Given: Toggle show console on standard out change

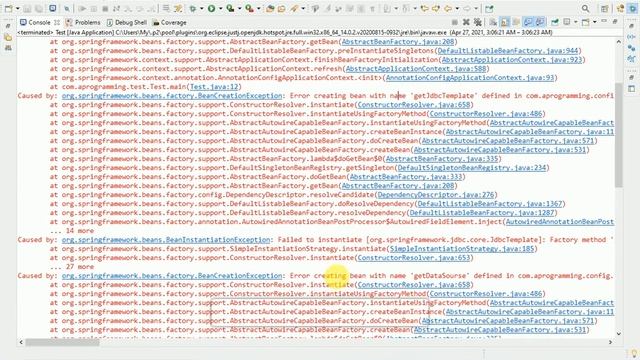Looking at the screenshot, I should pyautogui.click(x=528, y=22).
